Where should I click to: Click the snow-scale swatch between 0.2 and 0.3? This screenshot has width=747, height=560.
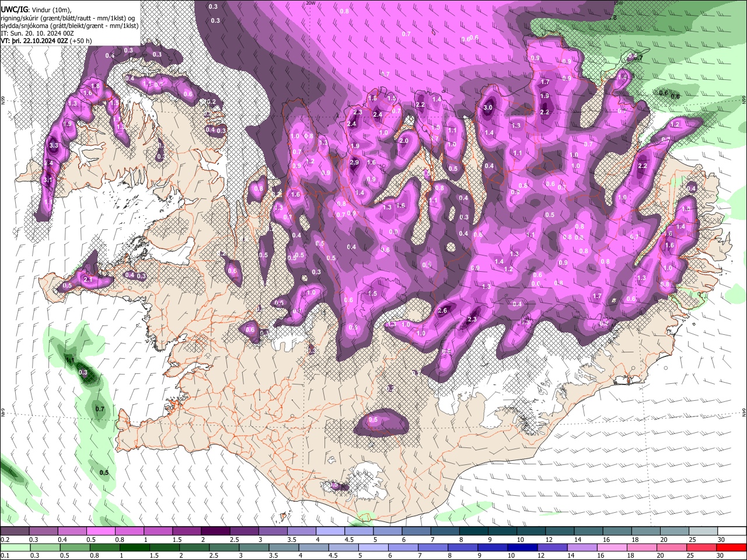pyautogui.click(x=15, y=531)
